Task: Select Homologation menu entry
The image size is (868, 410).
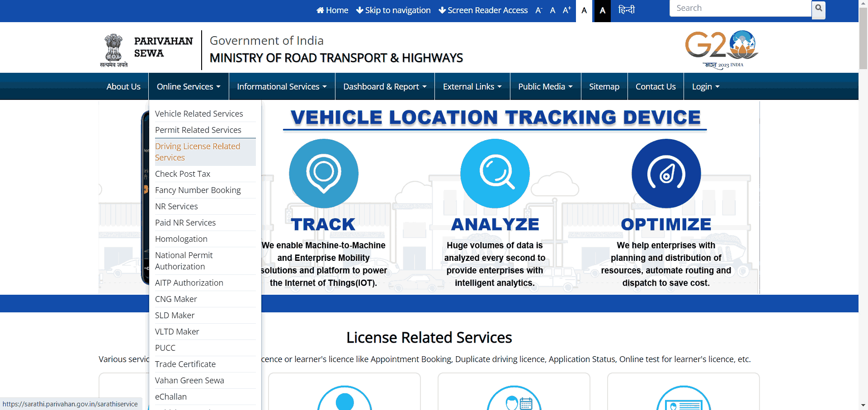Action: pos(205,239)
